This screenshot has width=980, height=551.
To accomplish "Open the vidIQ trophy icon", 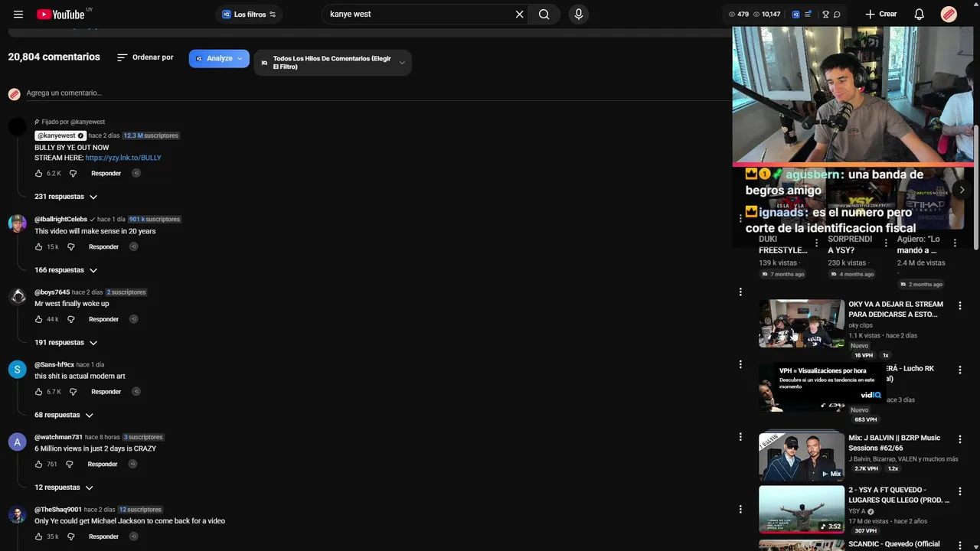I will [x=825, y=14].
